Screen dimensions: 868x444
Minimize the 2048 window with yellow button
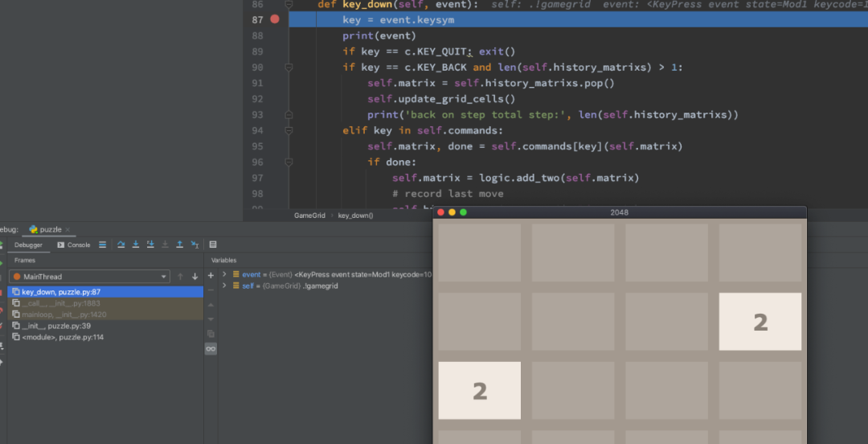click(452, 212)
